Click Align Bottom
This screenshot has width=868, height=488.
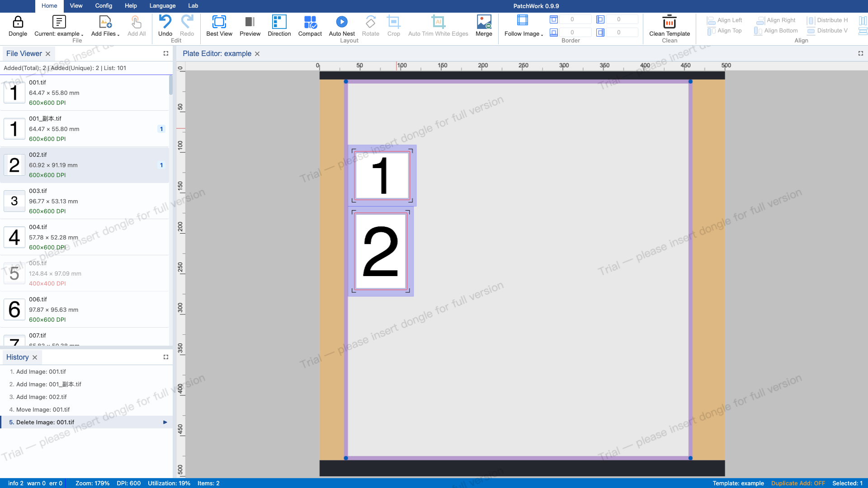pos(776,31)
